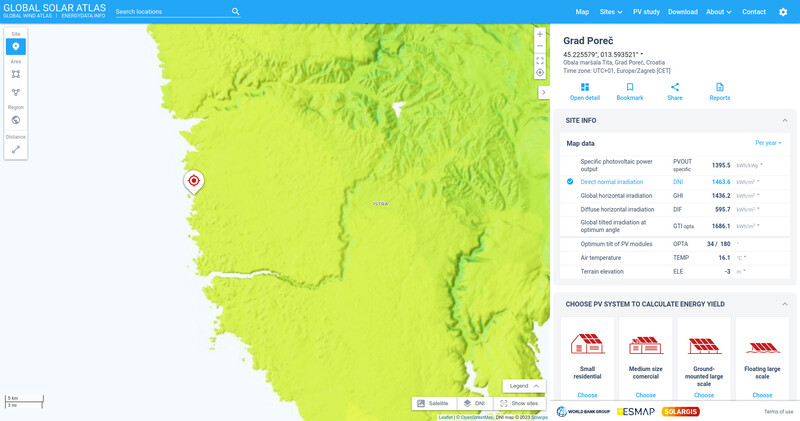Viewport: 800px width, 421px height.
Task: Collapse the Site Info section
Action: pyautogui.click(x=784, y=120)
